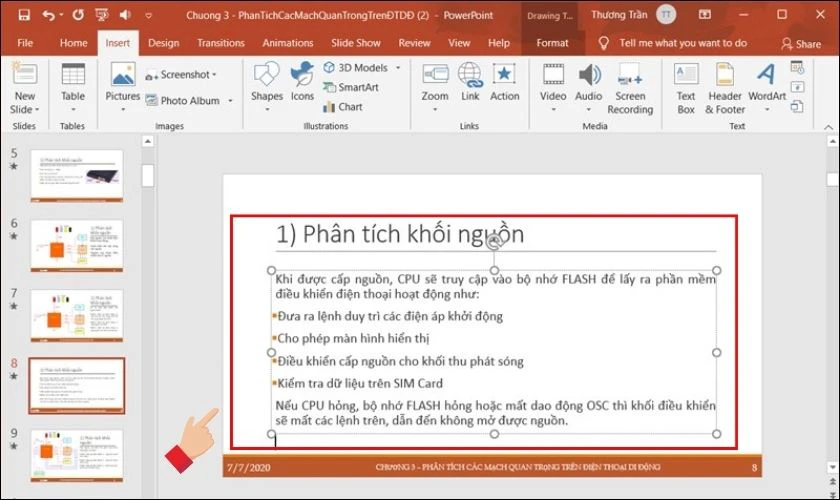This screenshot has width=840, height=500.
Task: Open the View tab
Action: (459, 43)
